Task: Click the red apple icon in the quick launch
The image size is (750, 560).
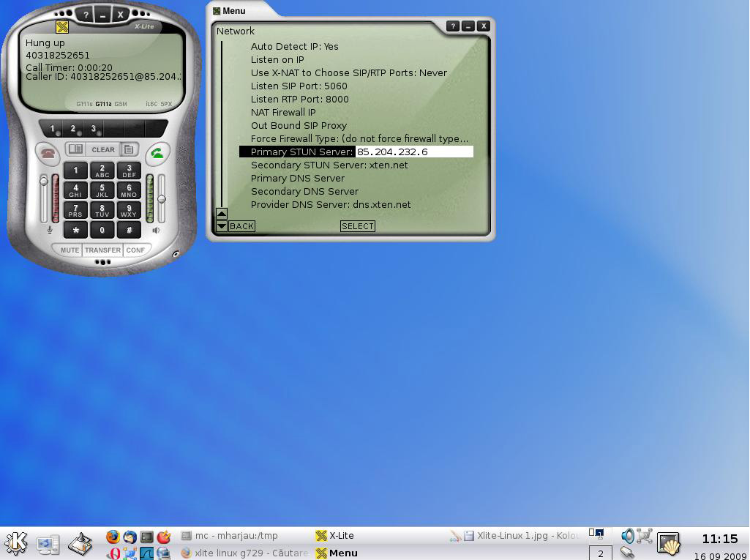Action: coord(164,537)
